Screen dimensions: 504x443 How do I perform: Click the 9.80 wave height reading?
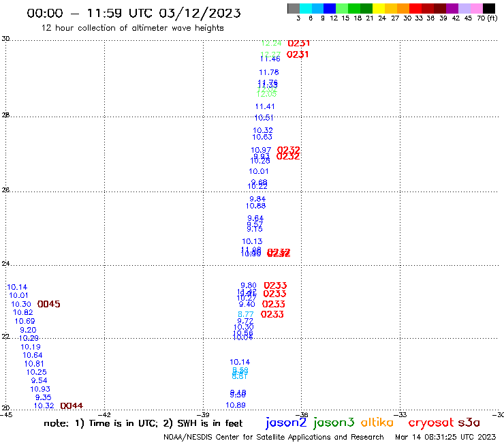click(x=249, y=286)
